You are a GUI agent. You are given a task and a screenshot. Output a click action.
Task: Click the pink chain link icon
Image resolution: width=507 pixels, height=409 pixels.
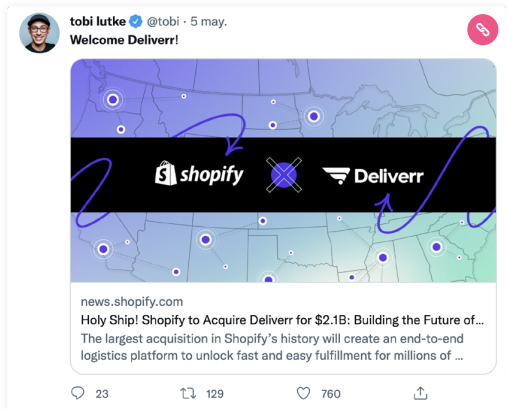click(x=482, y=30)
